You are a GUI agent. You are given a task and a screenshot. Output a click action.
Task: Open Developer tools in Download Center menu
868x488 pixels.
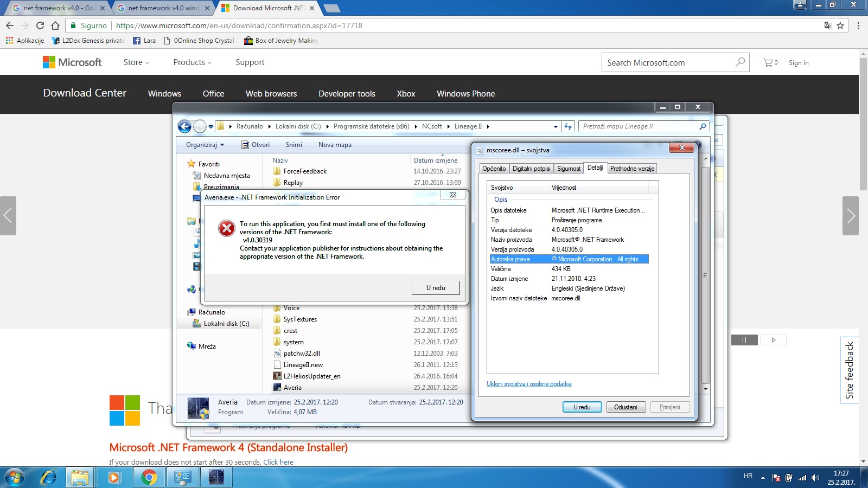(347, 93)
